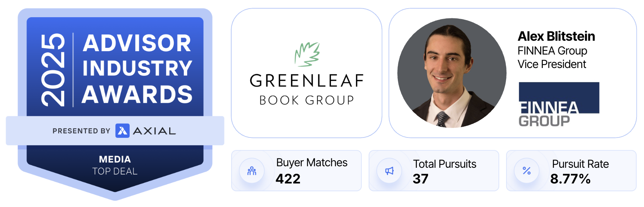Click the Buyer Matches label
The height and width of the screenshot is (207, 644).
tap(312, 163)
